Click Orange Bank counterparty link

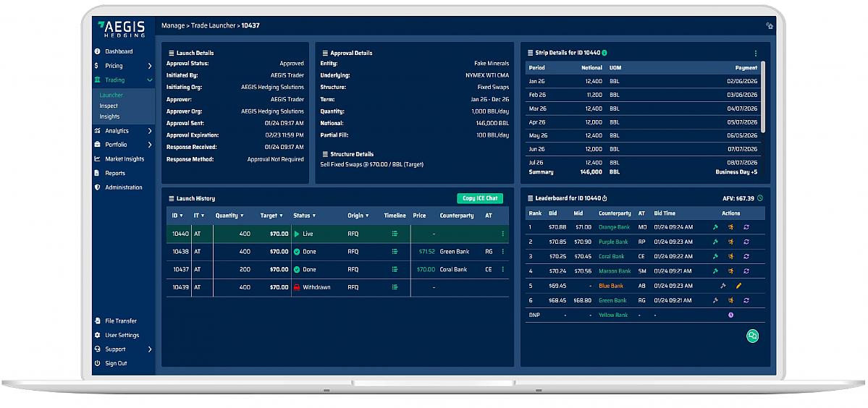point(615,226)
